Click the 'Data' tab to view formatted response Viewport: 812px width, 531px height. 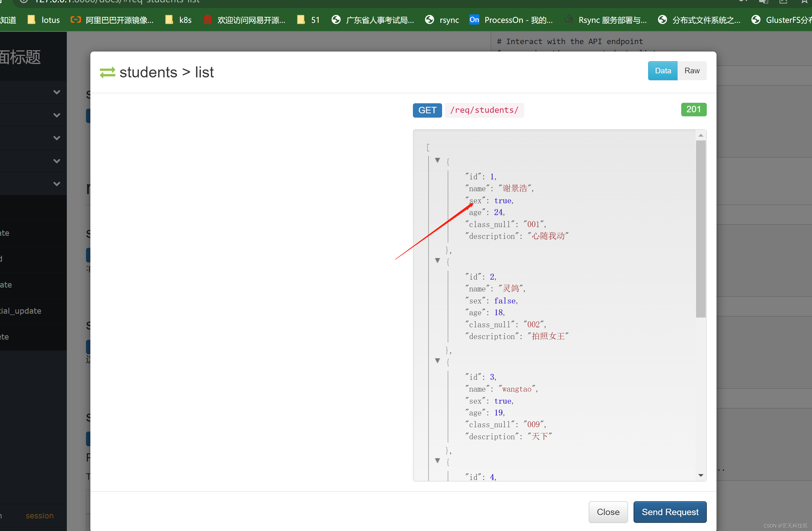663,70
